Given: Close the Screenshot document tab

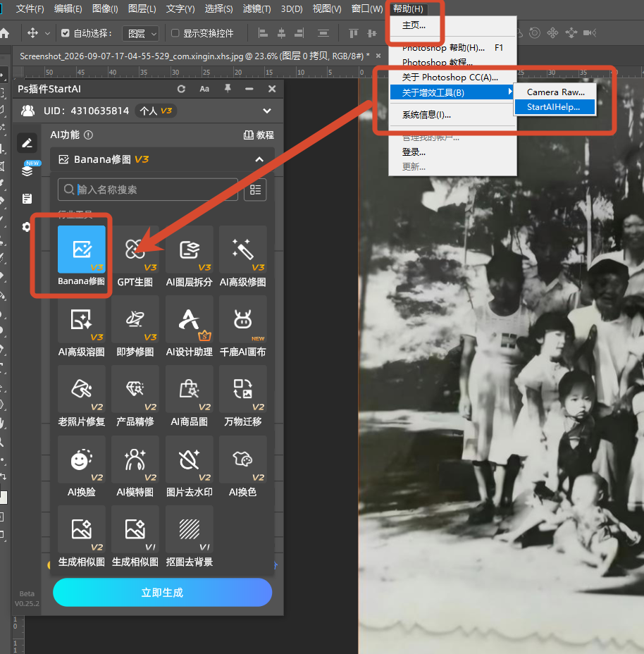Looking at the screenshot, I should pyautogui.click(x=378, y=56).
